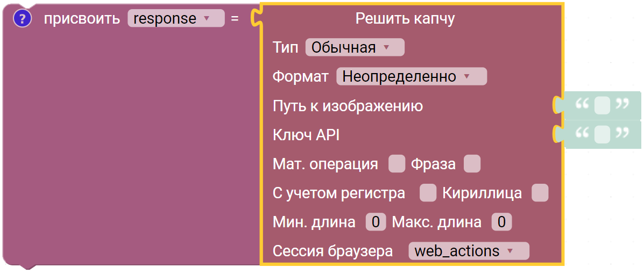Click the closing quote icon of Ключ API string
This screenshot has width=644, height=274.
click(622, 133)
